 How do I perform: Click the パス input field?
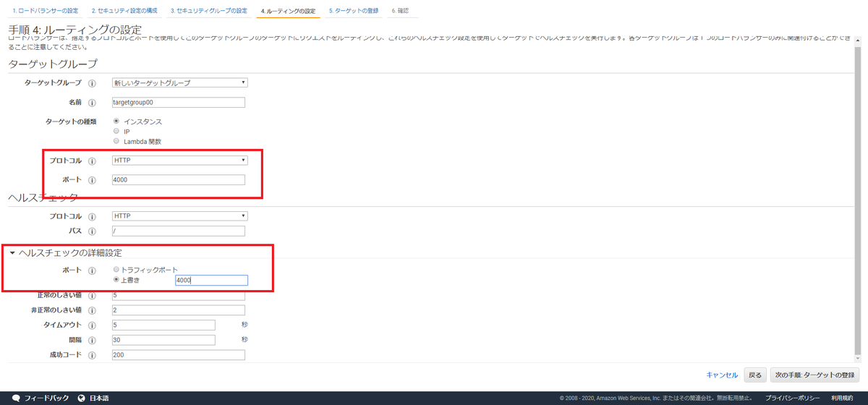179,231
